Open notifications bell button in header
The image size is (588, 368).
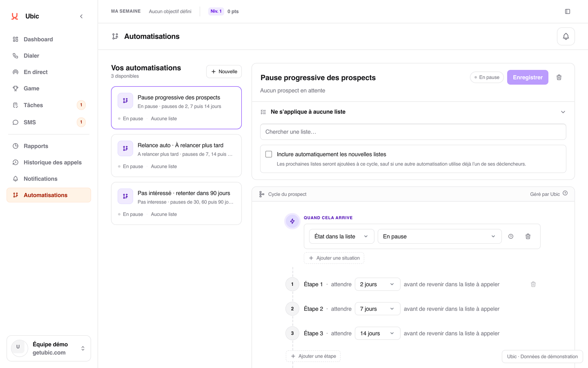tap(566, 36)
